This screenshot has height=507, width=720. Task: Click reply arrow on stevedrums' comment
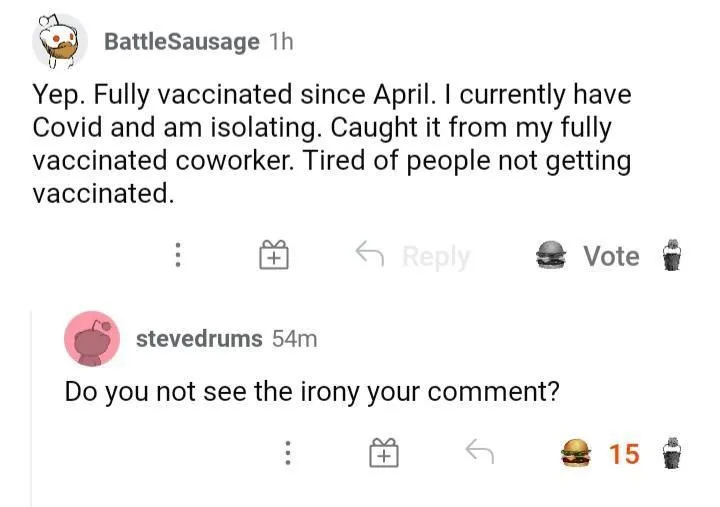479,453
